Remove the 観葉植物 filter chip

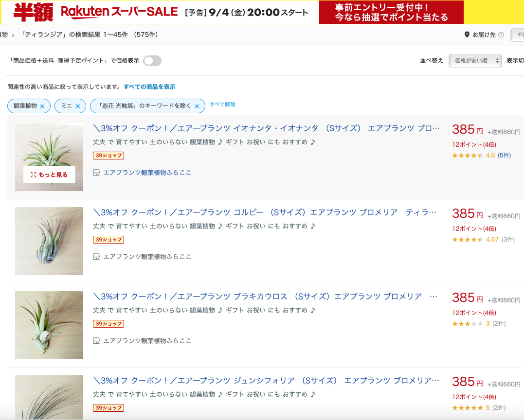tap(42, 106)
